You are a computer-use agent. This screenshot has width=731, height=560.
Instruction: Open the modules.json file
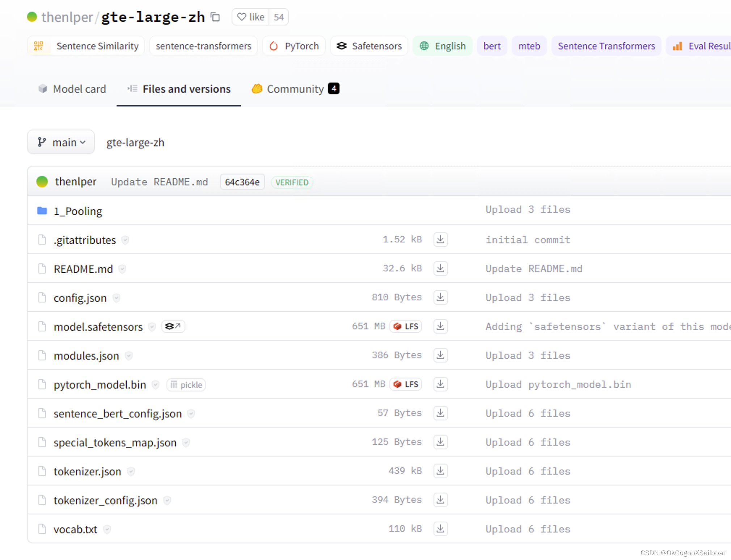pos(86,356)
